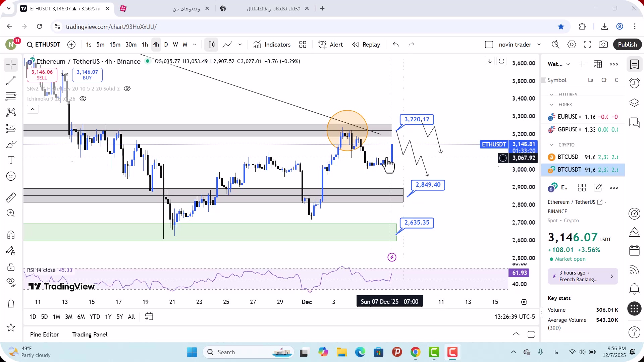Image resolution: width=644 pixels, height=362 pixels.
Task: Select EURUSD in the watchlist
Action: click(583, 117)
